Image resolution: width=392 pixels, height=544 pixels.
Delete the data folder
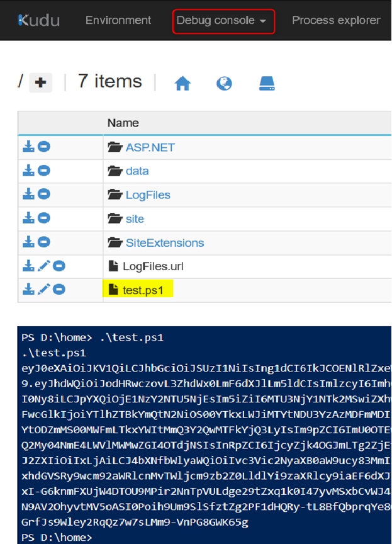(43, 171)
